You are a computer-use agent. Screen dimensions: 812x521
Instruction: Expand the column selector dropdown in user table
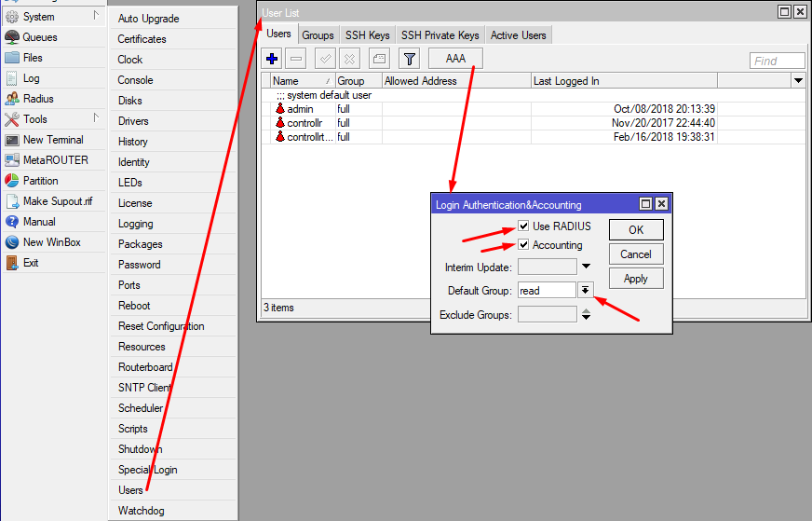(798, 81)
